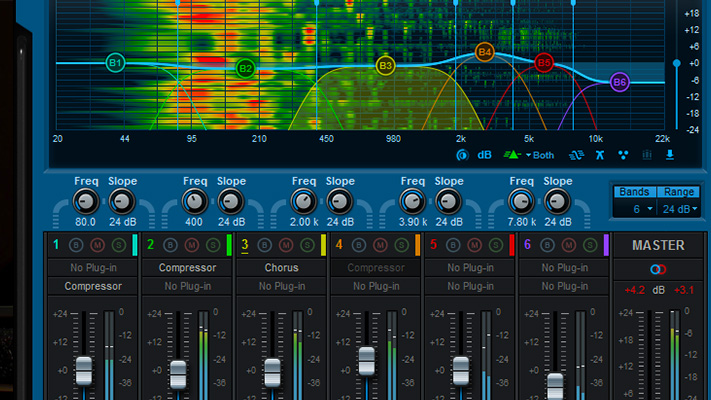Click the band 4 volume fader handle
Screen dimensions: 711x400
[x=367, y=359]
